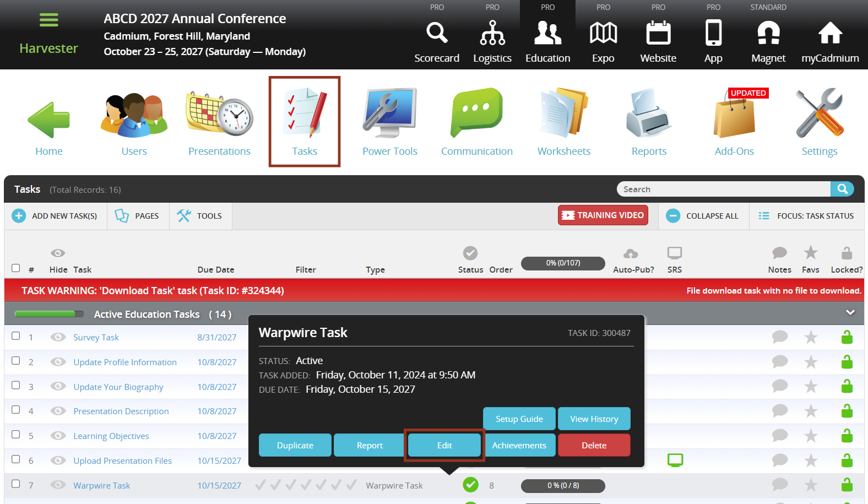The height and width of the screenshot is (504, 868).
Task: Open the Survey Task link
Action: (96, 338)
